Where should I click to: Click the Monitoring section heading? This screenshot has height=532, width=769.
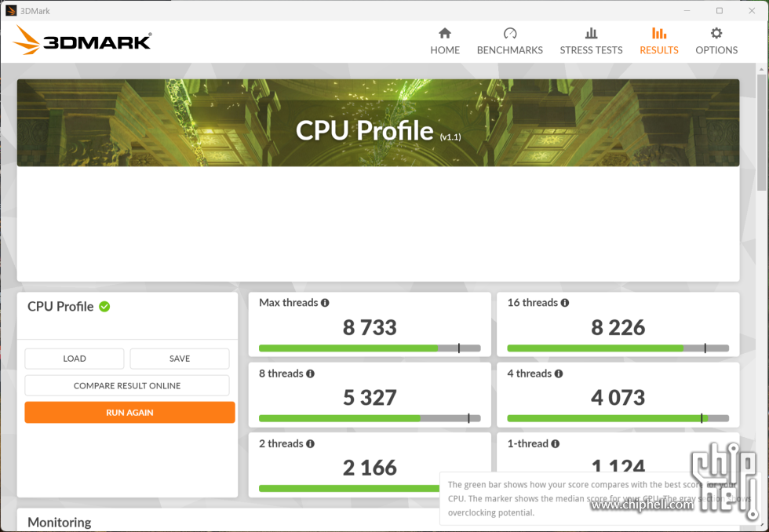[60, 523]
